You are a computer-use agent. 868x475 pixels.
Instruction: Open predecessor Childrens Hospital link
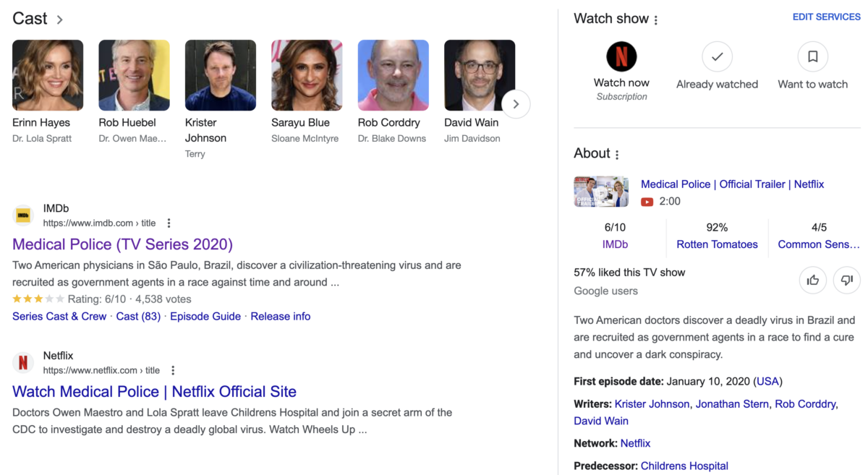[x=684, y=466]
